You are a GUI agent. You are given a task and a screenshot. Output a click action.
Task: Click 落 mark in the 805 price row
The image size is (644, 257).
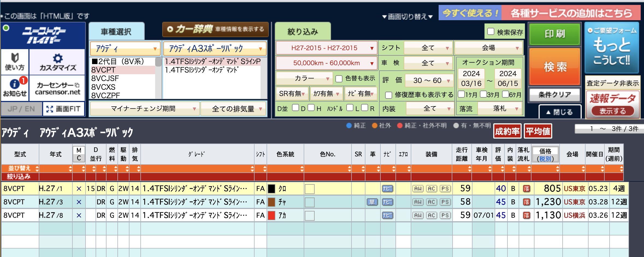tap(527, 189)
